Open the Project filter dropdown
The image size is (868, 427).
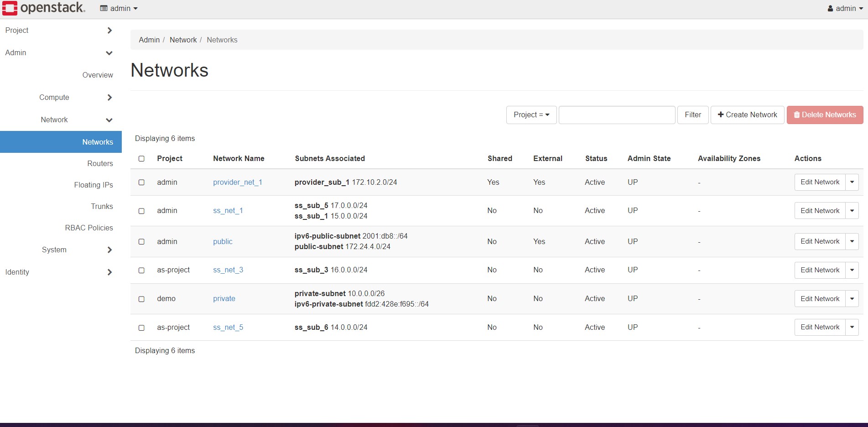click(531, 115)
